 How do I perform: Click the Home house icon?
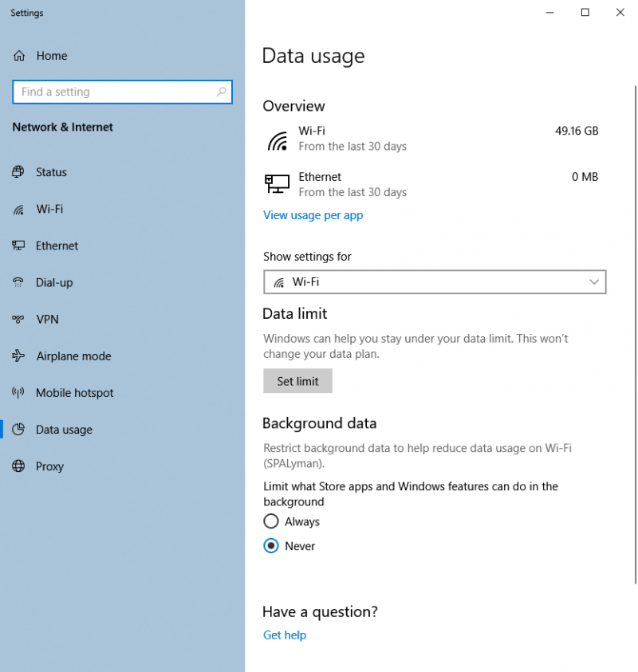click(x=19, y=56)
